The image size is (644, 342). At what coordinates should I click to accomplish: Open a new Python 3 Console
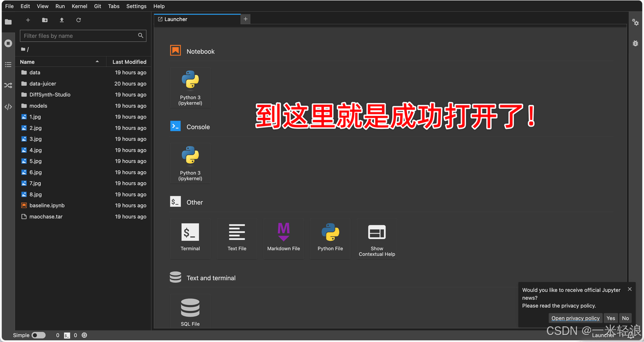click(x=190, y=163)
